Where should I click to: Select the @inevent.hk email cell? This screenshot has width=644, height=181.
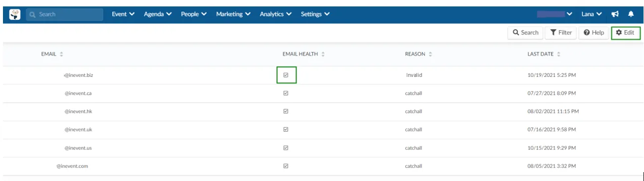coord(79,111)
